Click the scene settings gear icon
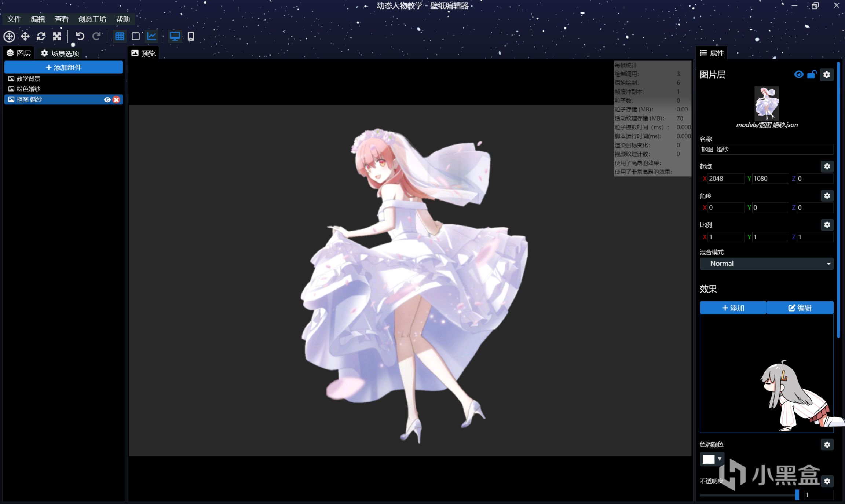 coord(45,53)
